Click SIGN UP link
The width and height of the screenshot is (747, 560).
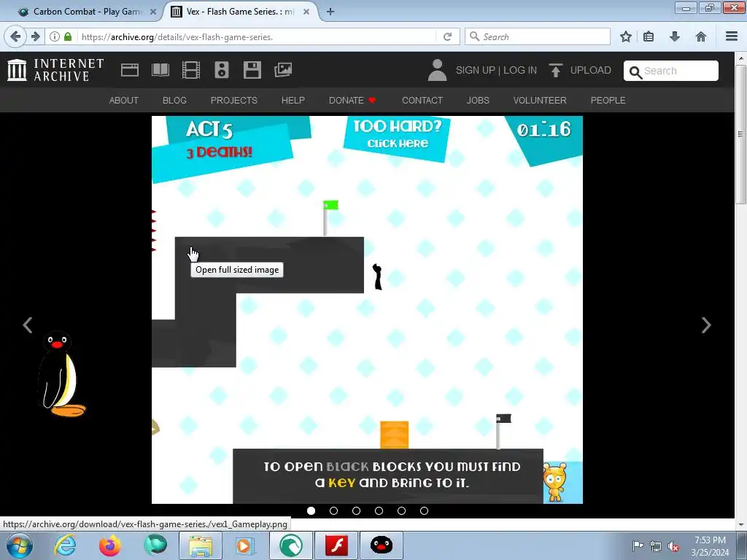[475, 71]
